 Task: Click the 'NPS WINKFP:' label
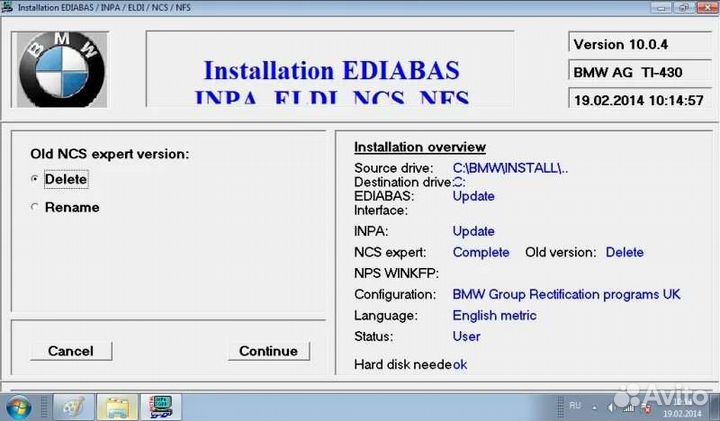(396, 273)
